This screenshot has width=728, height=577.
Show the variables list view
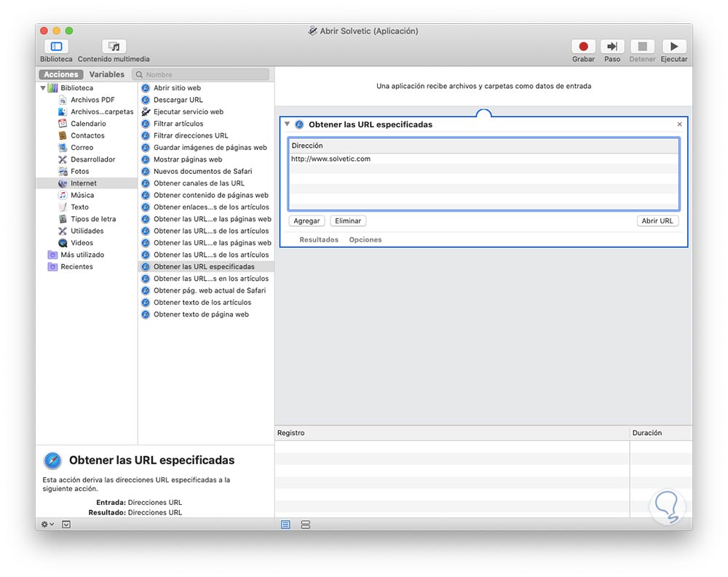pyautogui.click(x=306, y=525)
